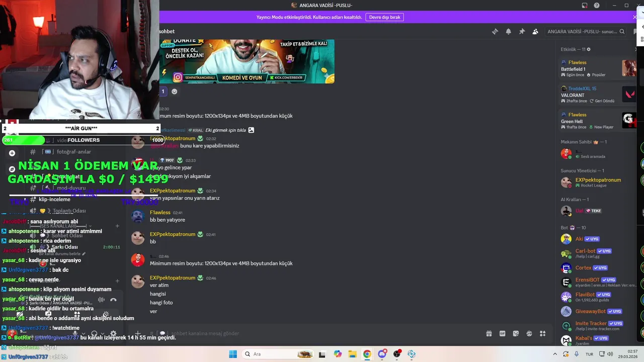This screenshot has height=362, width=644.
Task: Open F1awless Battlefield 1 activity card
Action: click(598, 68)
